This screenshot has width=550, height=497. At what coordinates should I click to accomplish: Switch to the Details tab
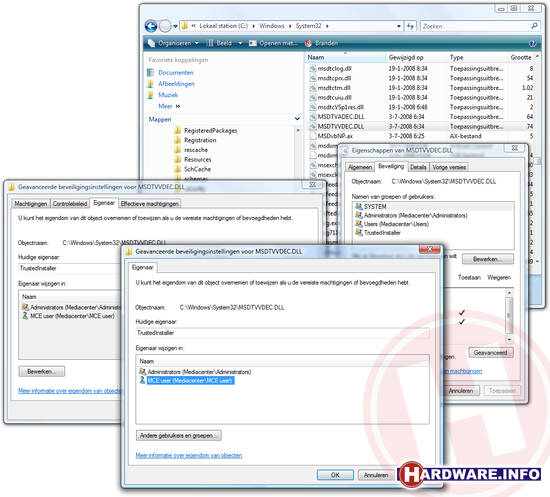tap(418, 167)
